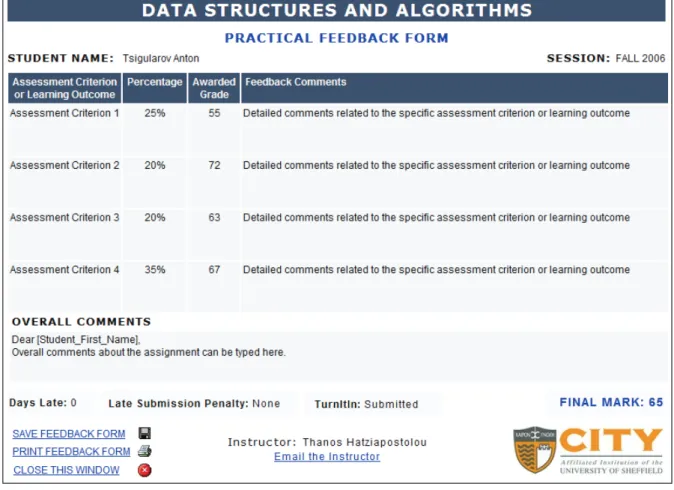
Task: Follow the Email the Instructor link
Action: 327,456
